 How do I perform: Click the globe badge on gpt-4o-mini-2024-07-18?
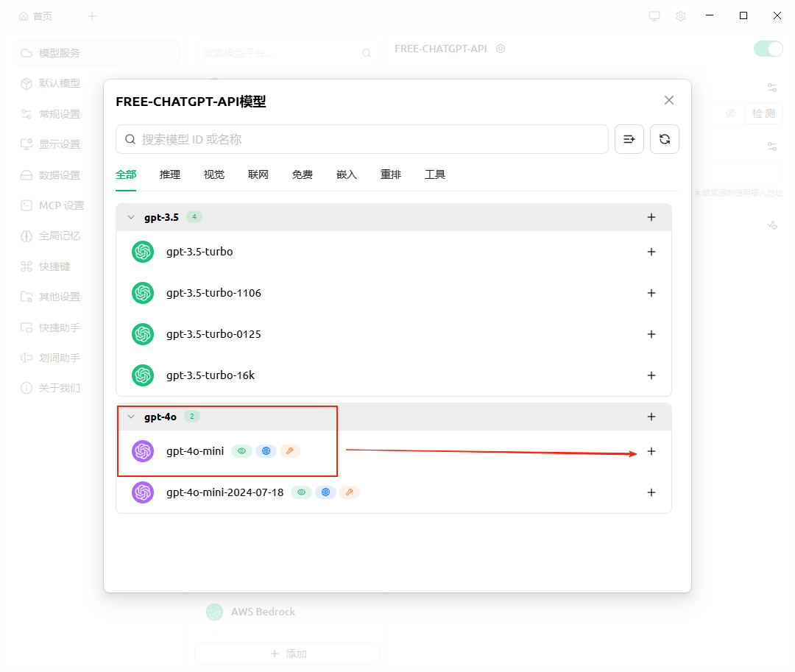[325, 492]
